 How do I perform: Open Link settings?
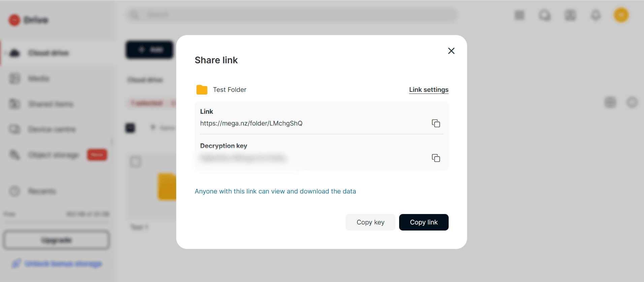pyautogui.click(x=429, y=90)
